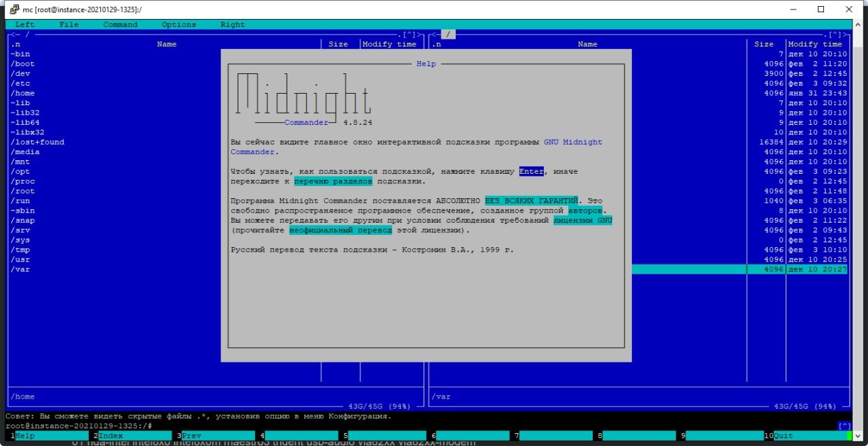The image size is (868, 446).
Task: Click the PuTTY icon in title bar
Action: pyautogui.click(x=14, y=10)
